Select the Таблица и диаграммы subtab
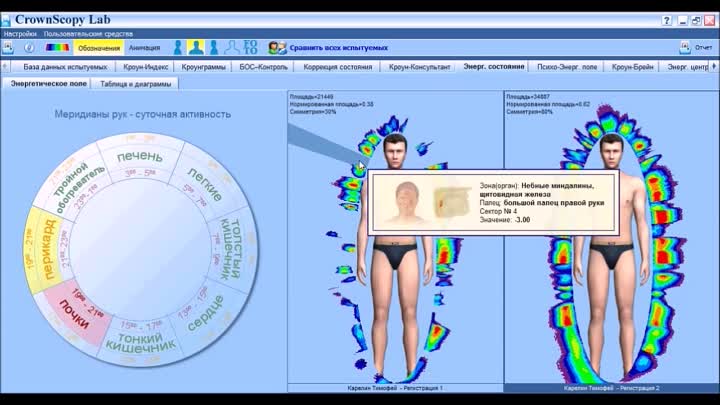 point(135,84)
